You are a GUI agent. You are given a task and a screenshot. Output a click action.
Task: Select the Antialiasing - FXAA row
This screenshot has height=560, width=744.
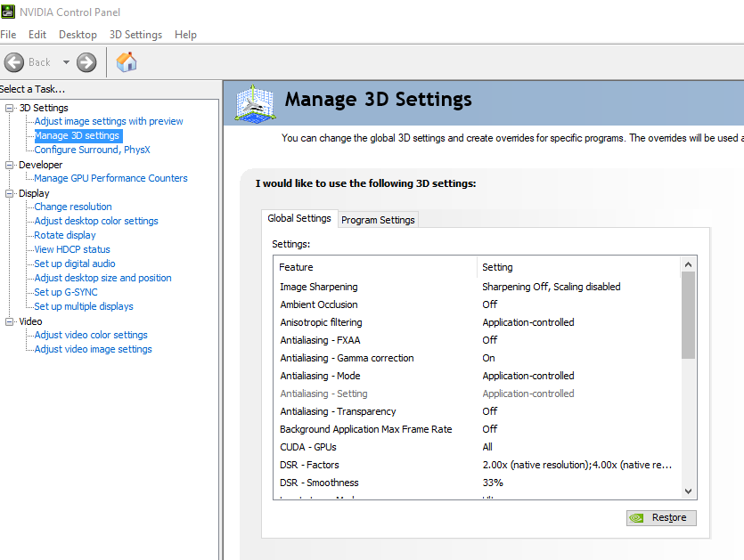pyautogui.click(x=477, y=340)
